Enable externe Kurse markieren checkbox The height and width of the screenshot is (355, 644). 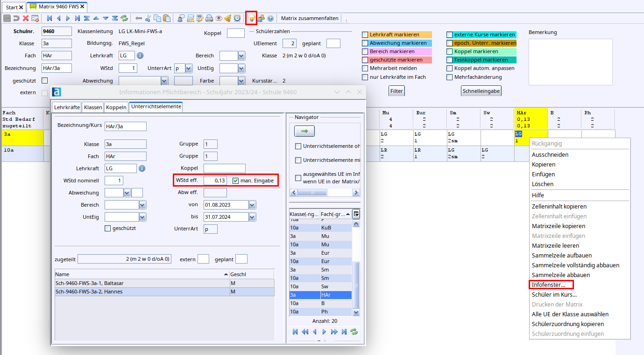tap(450, 35)
